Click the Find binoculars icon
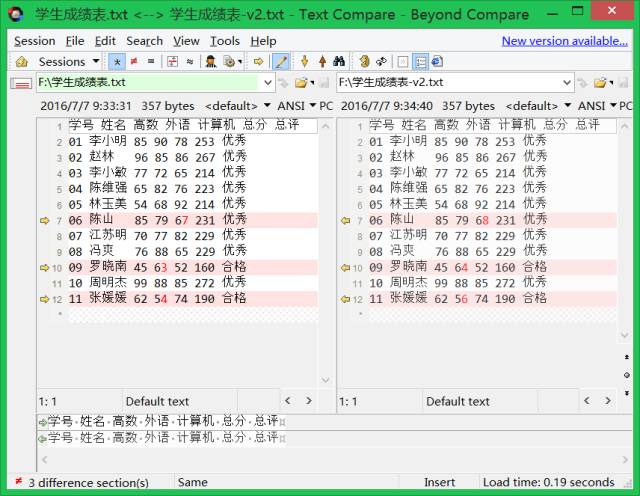The image size is (640, 496). [x=339, y=62]
